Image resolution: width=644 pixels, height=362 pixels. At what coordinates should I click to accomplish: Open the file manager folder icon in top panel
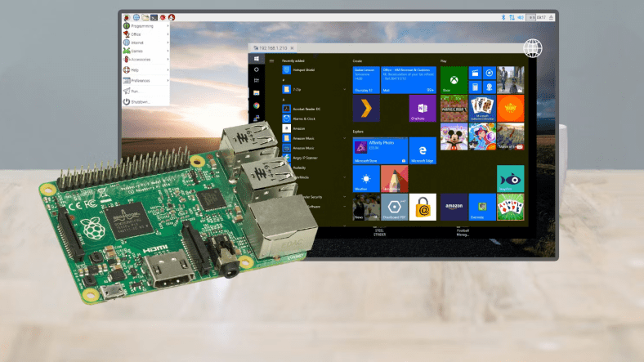pos(145,18)
